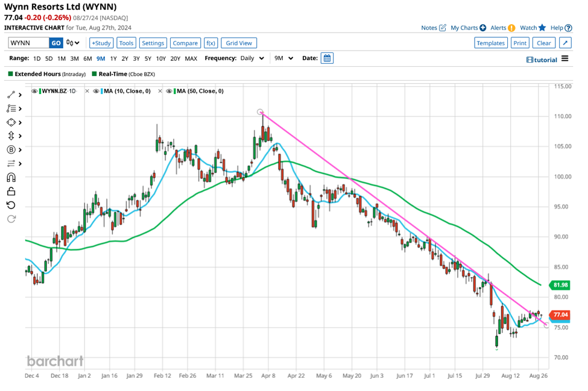Switch range to 5D

pyautogui.click(x=49, y=58)
